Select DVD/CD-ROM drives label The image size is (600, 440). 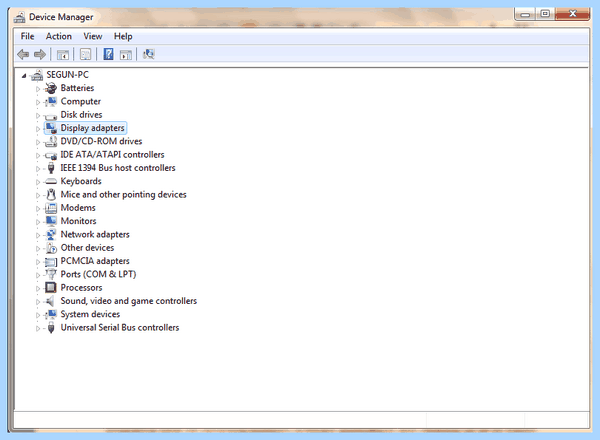click(101, 141)
